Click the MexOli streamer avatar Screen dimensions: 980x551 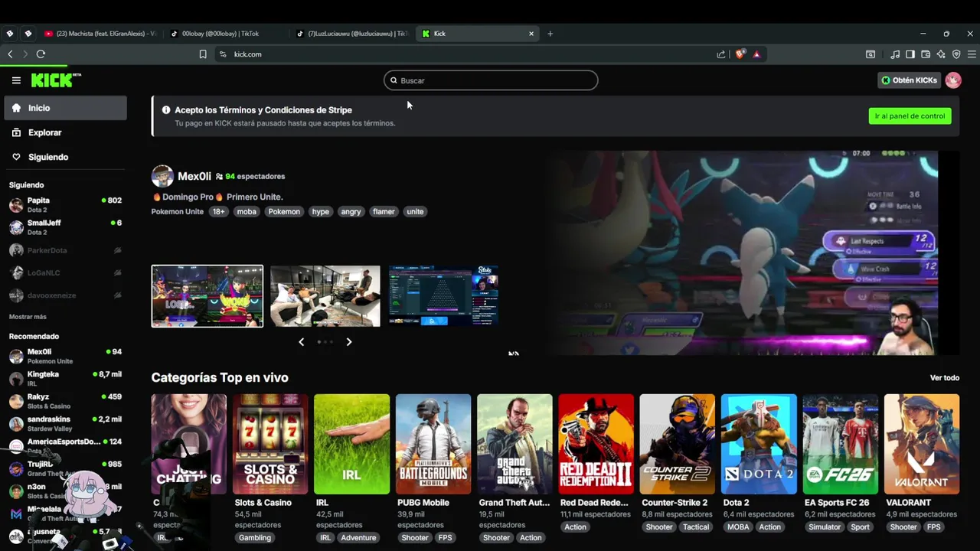162,176
